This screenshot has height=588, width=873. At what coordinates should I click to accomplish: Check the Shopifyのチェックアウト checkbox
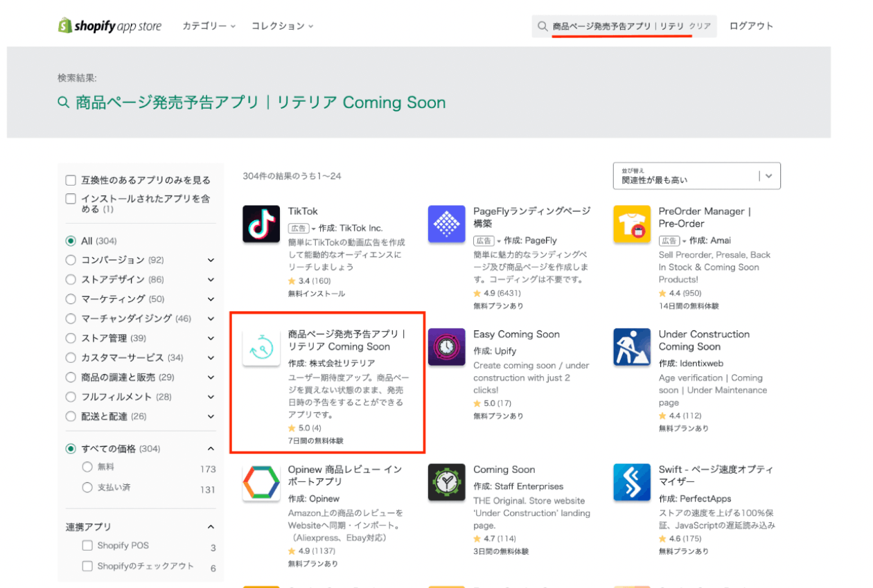(x=87, y=567)
